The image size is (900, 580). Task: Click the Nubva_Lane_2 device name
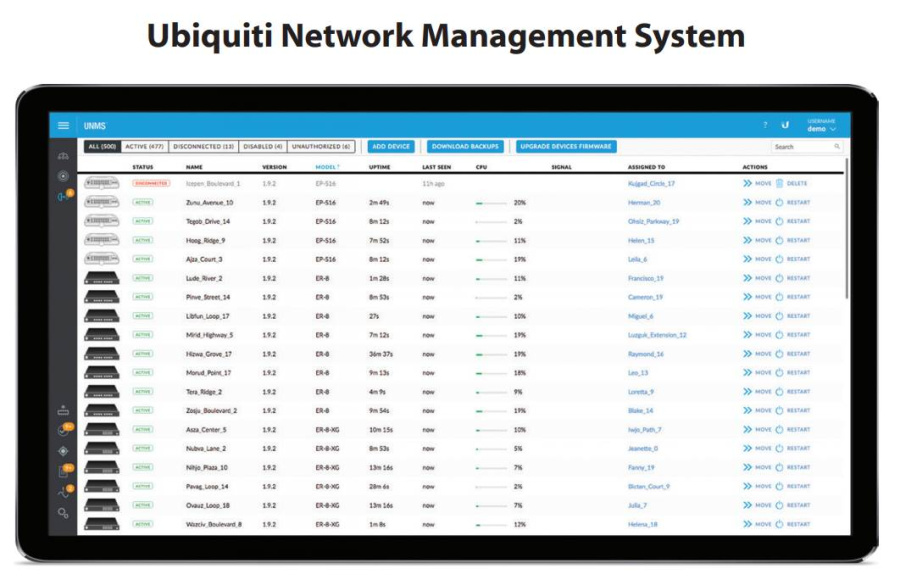[206, 449]
